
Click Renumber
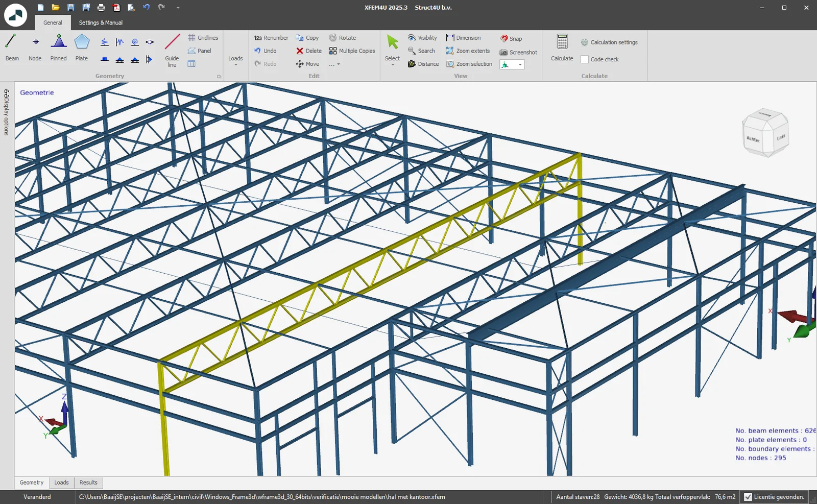point(271,38)
